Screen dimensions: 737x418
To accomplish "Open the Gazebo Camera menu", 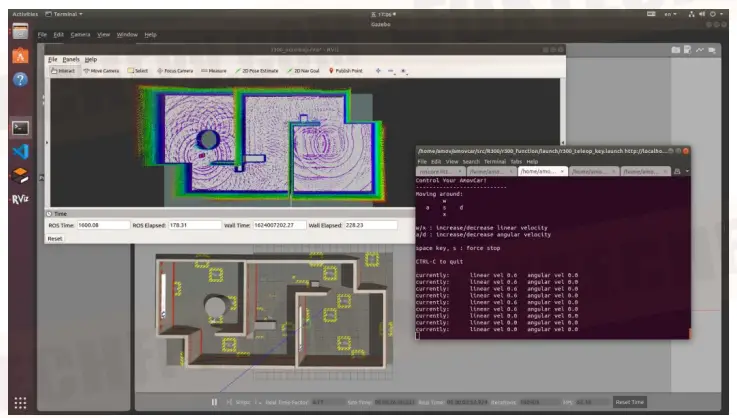I will coord(80,34).
